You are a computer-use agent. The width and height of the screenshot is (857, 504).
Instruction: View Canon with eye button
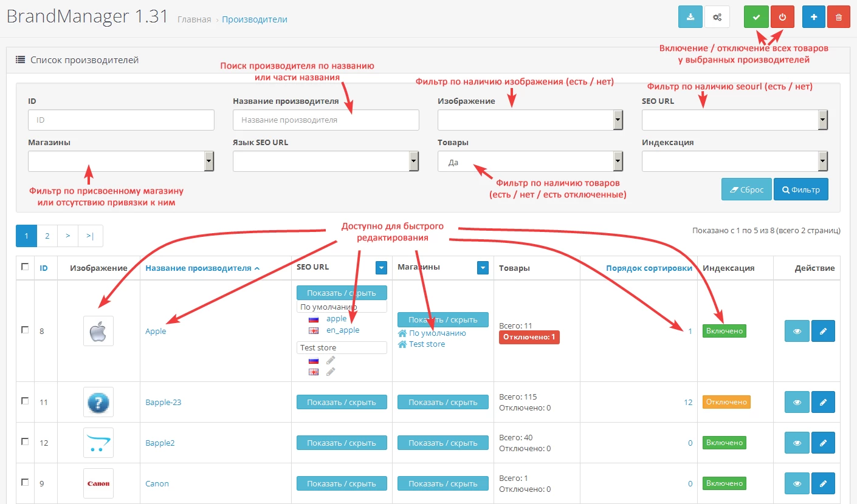pos(797,483)
